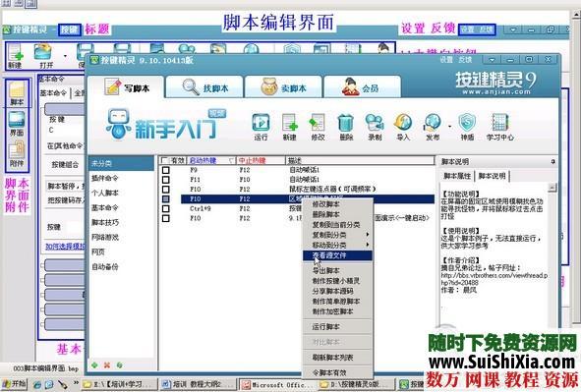Open the dropdown arrow beside 发布
Viewport: 581px width, 392px height.
tap(450, 127)
